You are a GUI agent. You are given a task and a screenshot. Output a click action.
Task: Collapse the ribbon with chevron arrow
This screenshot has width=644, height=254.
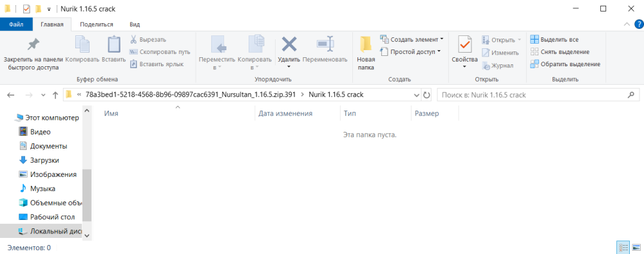point(627,24)
